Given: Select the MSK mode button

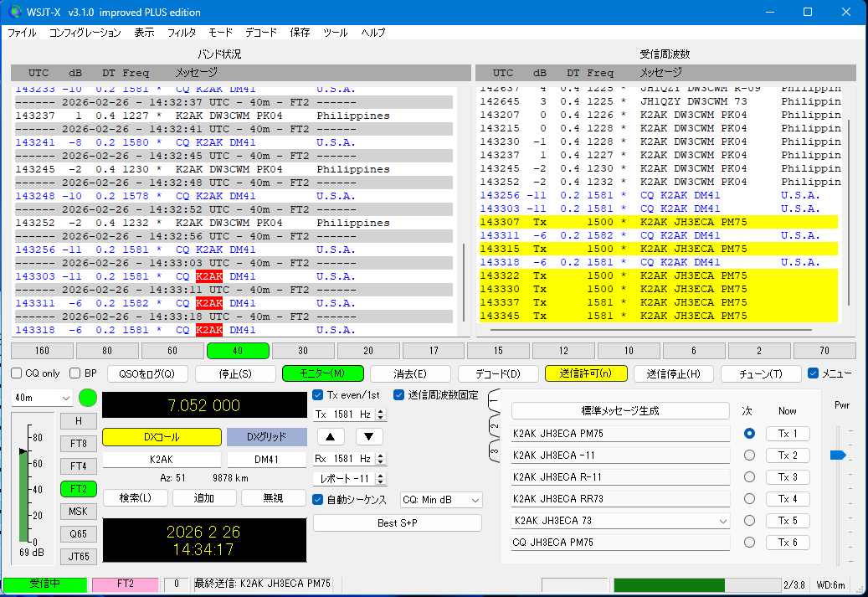Looking at the screenshot, I should [78, 512].
